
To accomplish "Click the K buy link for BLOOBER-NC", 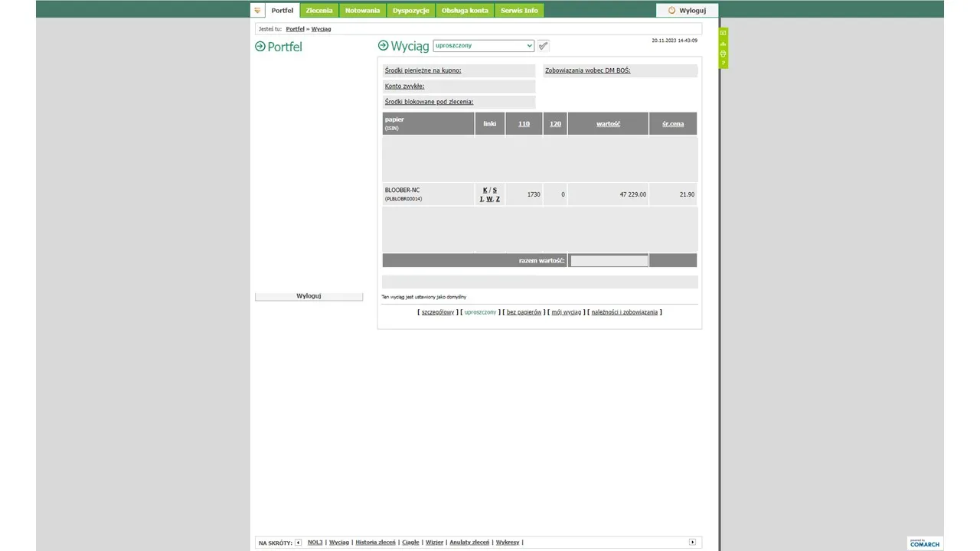I will click(485, 190).
